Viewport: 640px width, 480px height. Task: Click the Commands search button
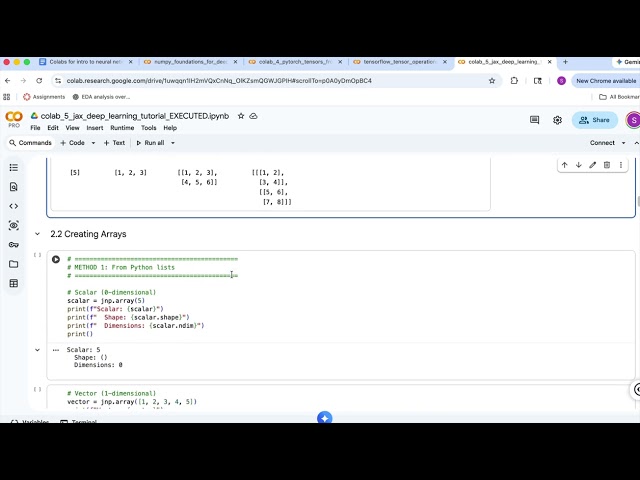click(31, 143)
